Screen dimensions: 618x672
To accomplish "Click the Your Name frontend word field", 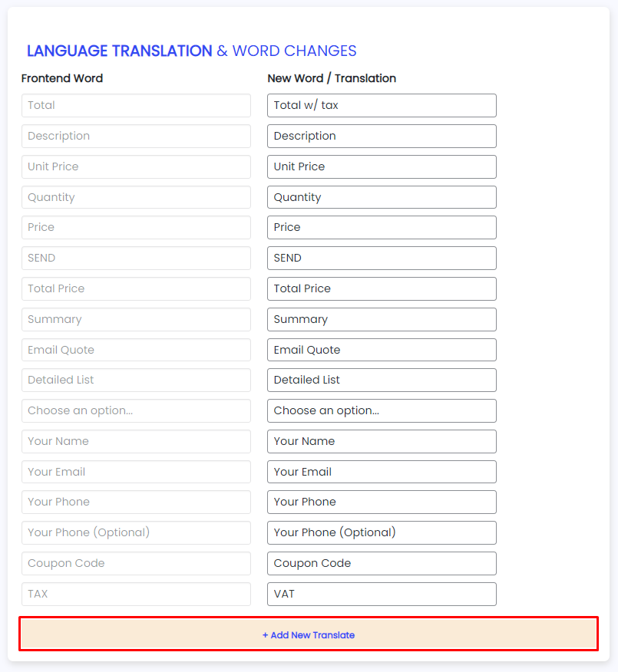I will point(137,441).
